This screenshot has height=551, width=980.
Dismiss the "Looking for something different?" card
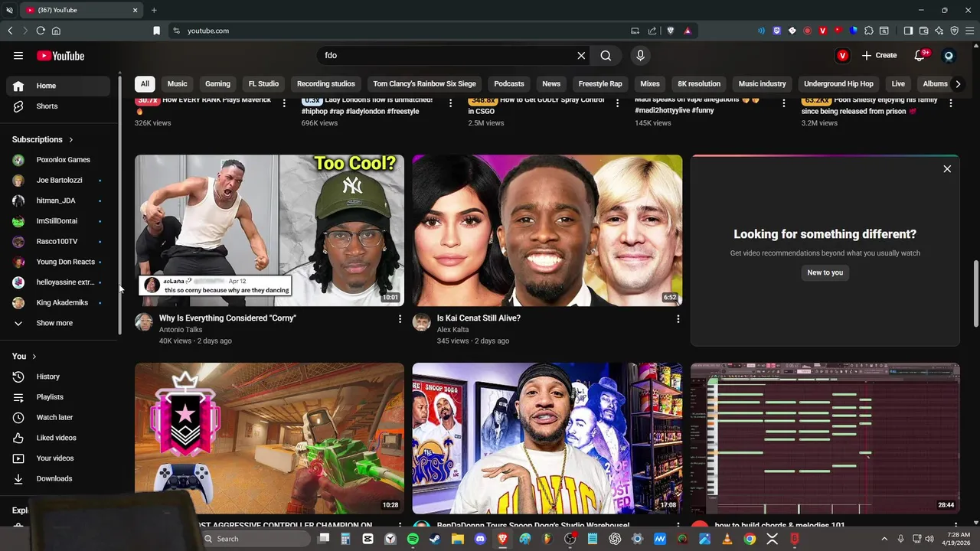[x=947, y=168]
